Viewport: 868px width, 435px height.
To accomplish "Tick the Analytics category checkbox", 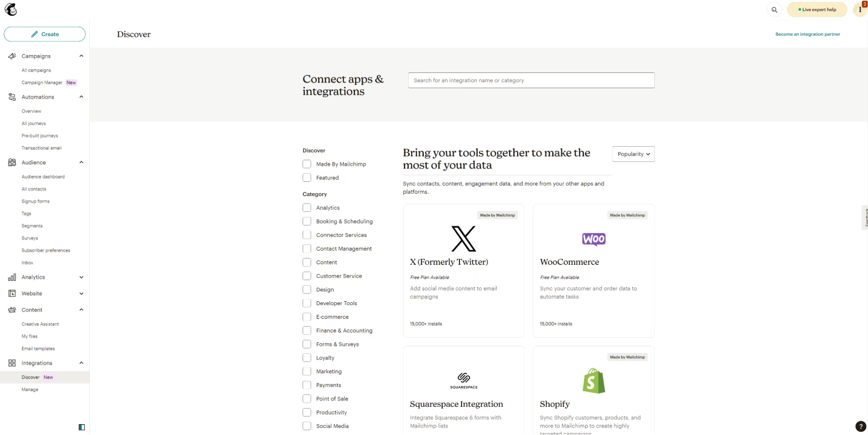I will pos(307,208).
